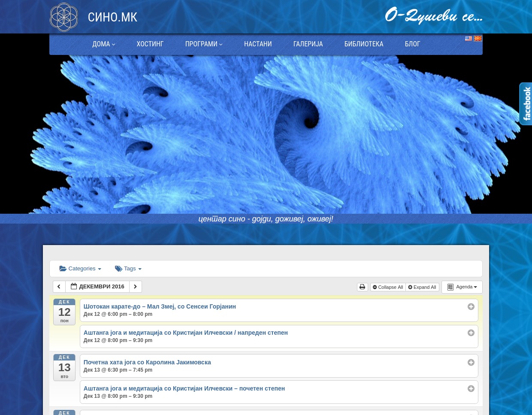Image resolution: width=532 pixels, height=415 pixels.
Task: Select the Macedonian flag language icon
Action: point(478,39)
